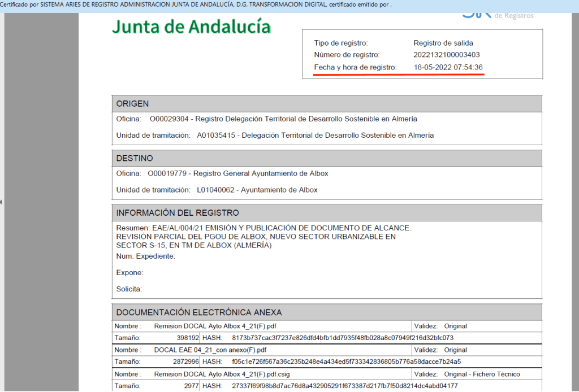This screenshot has width=579, height=392.
Task: Expand the left side panel arrow
Action: (x=2, y=202)
